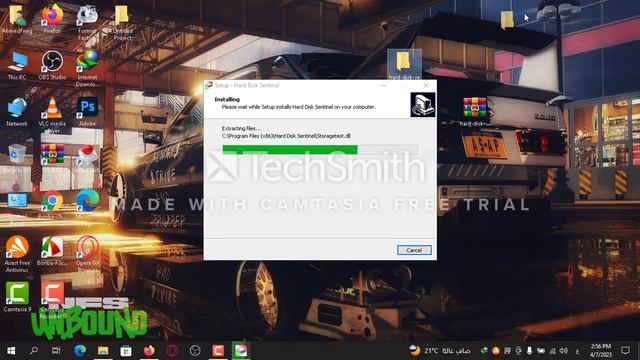Select the Opera GX Browser desktop shortcut
The height and width of the screenshot is (360, 640).
click(87, 254)
